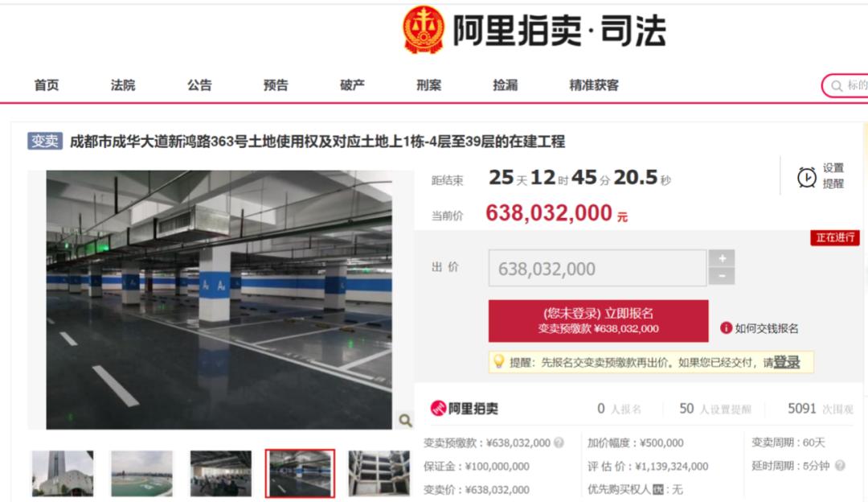Click the bid price input field
The height and width of the screenshot is (502, 868).
pyautogui.click(x=596, y=268)
